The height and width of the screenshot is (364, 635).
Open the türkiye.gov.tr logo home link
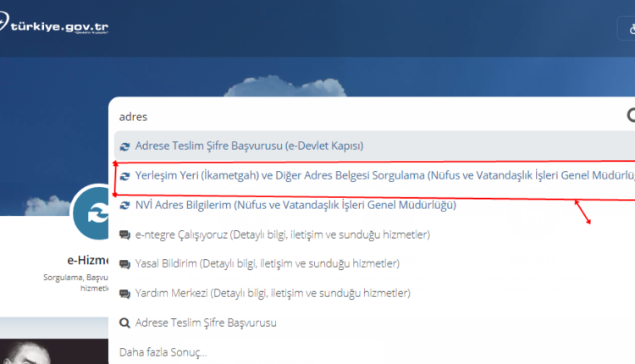(54, 24)
